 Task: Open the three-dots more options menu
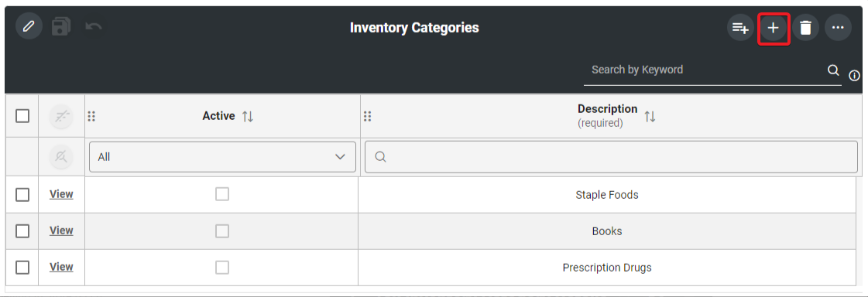point(838,28)
